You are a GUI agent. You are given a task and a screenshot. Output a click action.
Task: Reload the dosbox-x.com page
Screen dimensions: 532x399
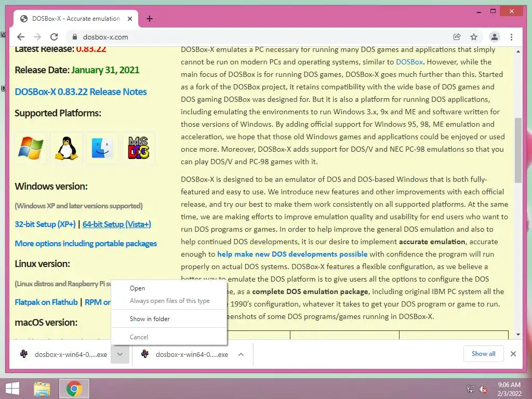pyautogui.click(x=54, y=37)
